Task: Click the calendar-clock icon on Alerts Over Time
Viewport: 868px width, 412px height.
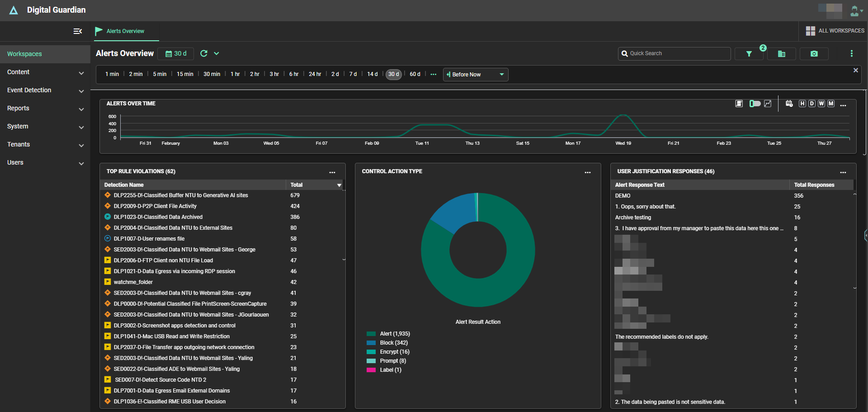Action: [789, 104]
